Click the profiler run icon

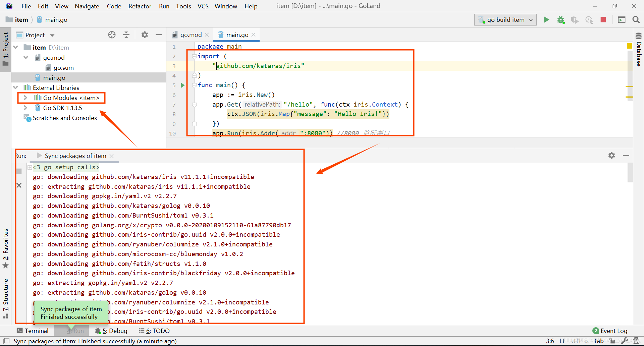(x=589, y=20)
